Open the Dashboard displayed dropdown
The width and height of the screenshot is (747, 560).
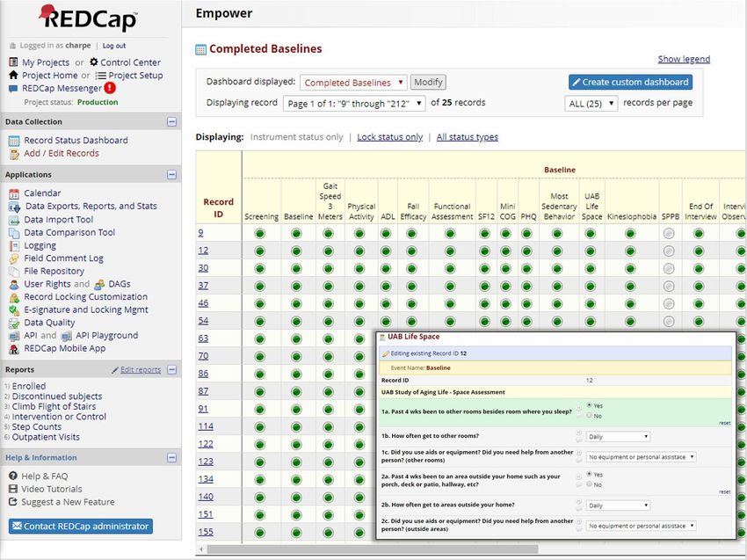pyautogui.click(x=353, y=83)
